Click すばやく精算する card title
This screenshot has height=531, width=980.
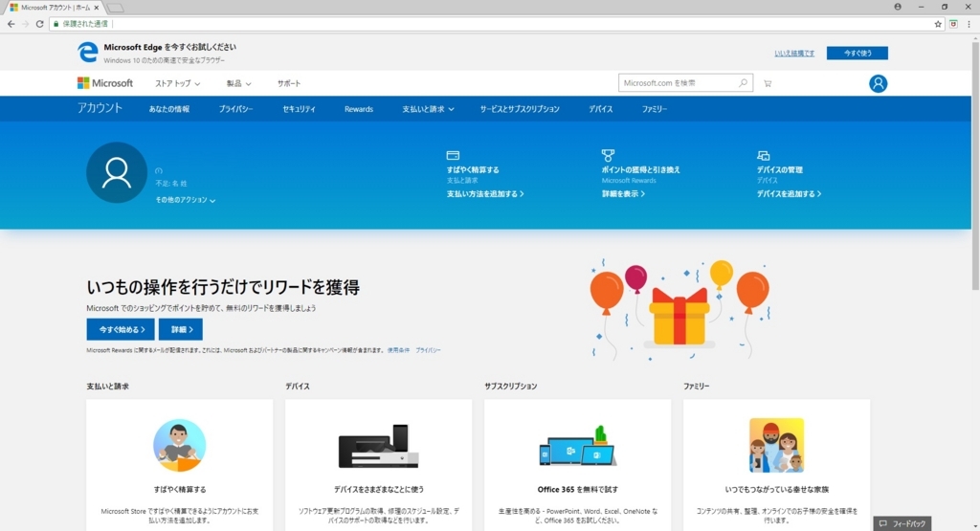tap(179, 490)
